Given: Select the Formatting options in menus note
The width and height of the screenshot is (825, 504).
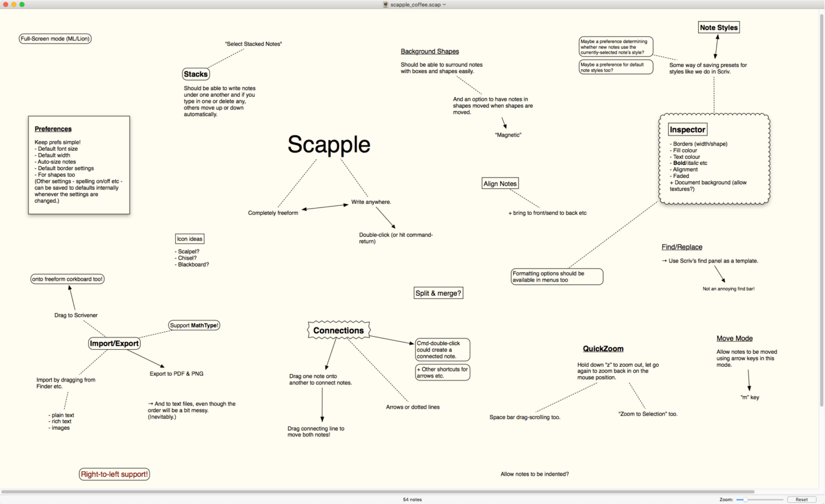Looking at the screenshot, I should [x=557, y=277].
